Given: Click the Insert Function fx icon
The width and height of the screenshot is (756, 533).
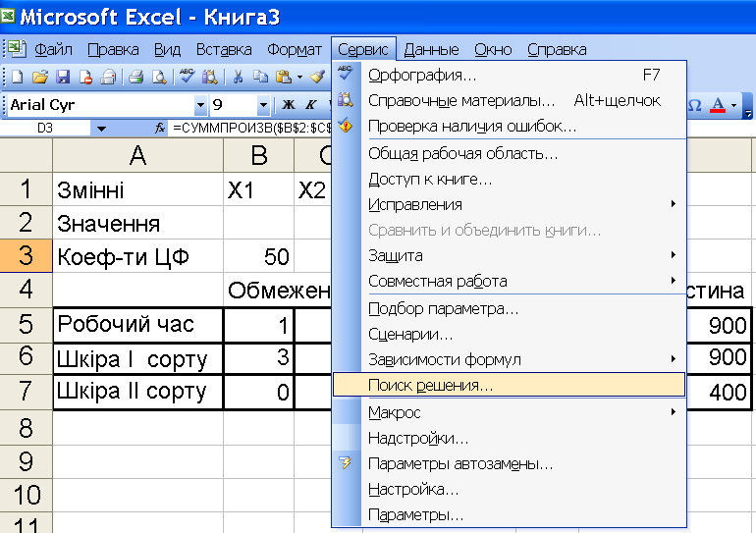Looking at the screenshot, I should (x=160, y=129).
